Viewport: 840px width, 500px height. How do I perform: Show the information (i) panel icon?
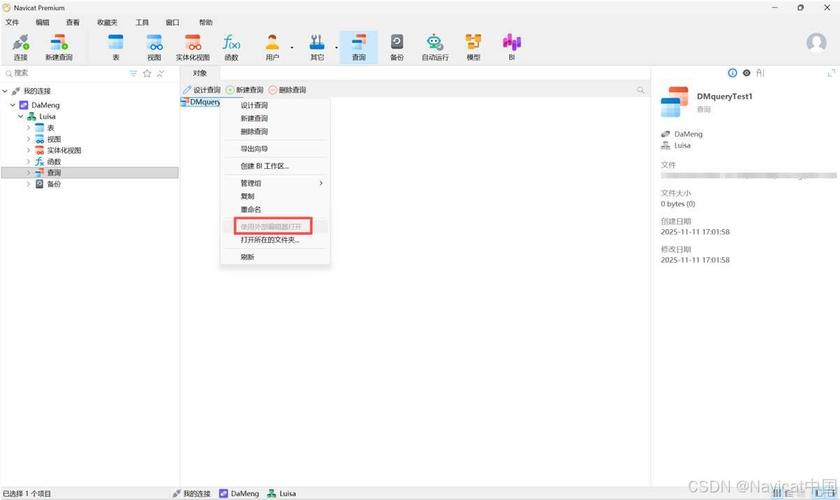pyautogui.click(x=732, y=73)
